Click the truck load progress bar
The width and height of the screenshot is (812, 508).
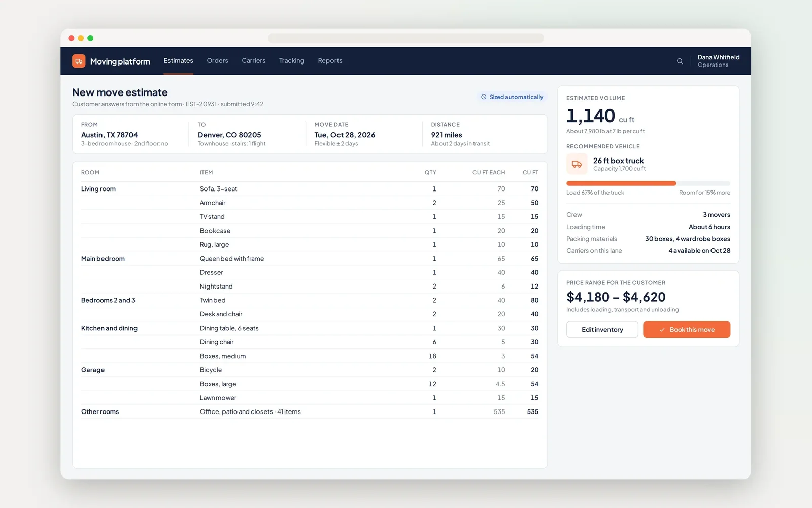648,183
